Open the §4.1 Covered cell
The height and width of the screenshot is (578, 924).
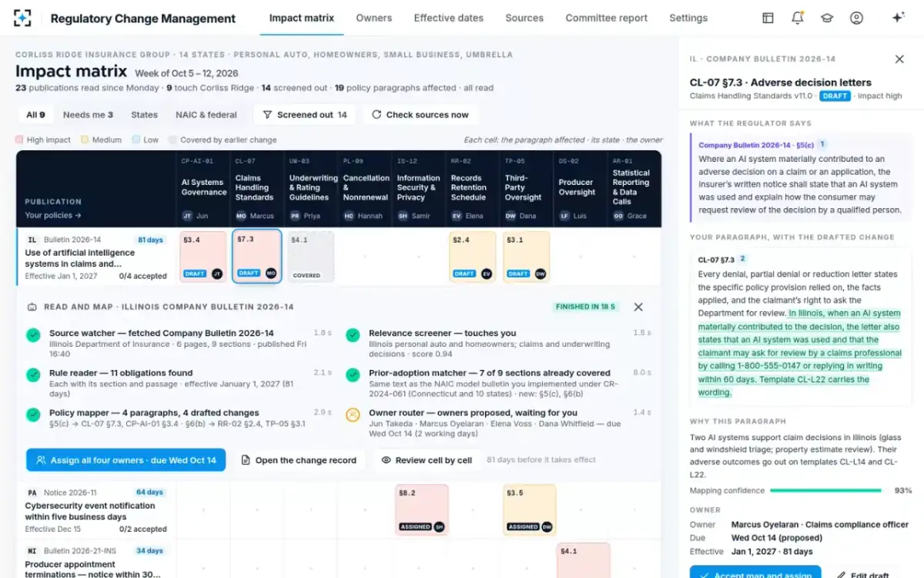point(311,257)
